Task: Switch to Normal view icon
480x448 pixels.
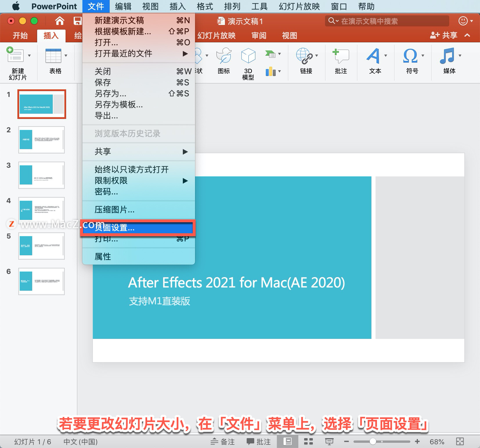Action: click(288, 442)
